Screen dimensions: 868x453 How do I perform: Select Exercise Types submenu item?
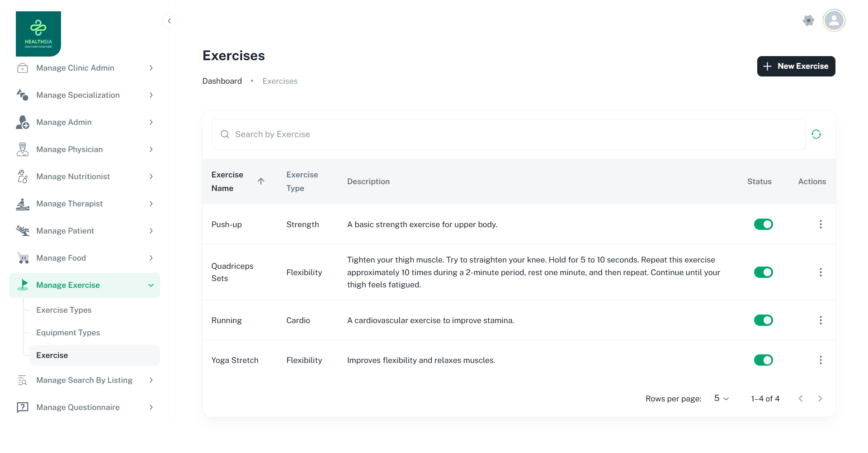[64, 310]
